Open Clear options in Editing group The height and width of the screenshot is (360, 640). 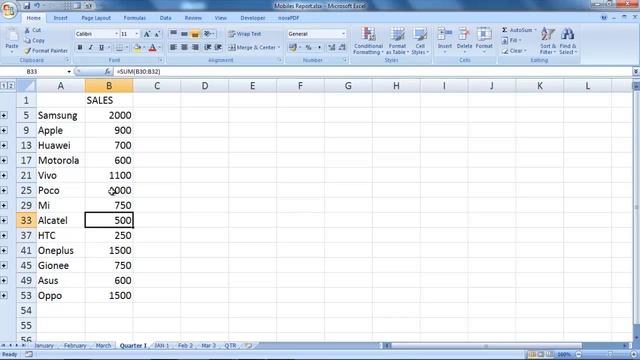click(514, 51)
